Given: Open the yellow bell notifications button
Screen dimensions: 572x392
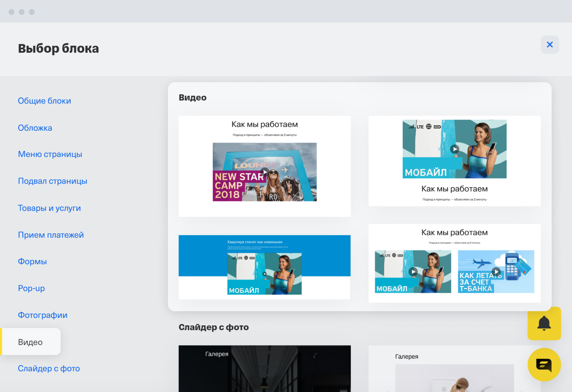Looking at the screenshot, I should [544, 323].
